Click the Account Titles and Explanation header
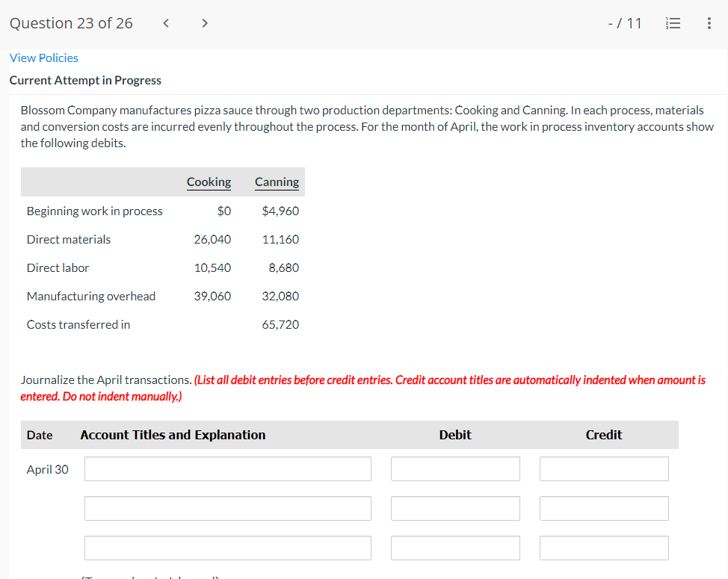 (173, 435)
